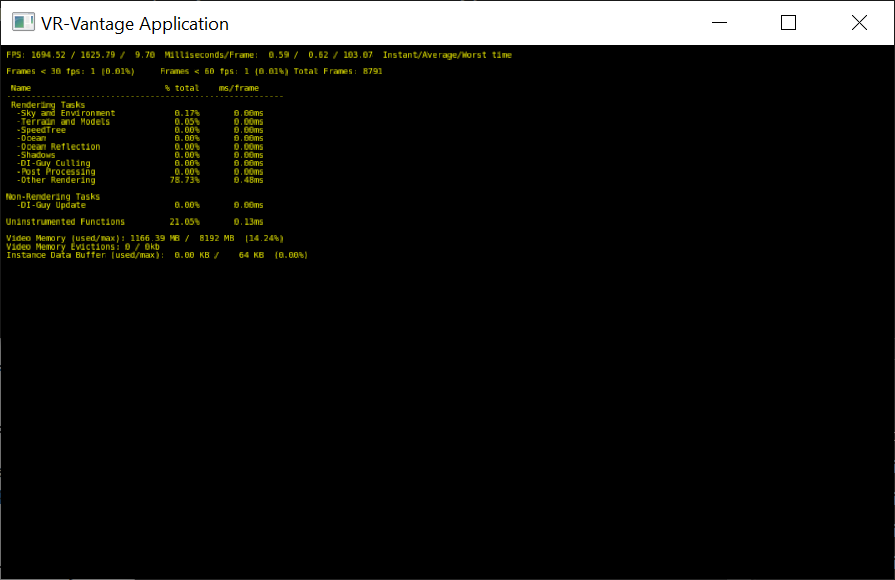Click the 'Rendering Tasks' heading
Screen dimensions: 895x580
point(48,105)
